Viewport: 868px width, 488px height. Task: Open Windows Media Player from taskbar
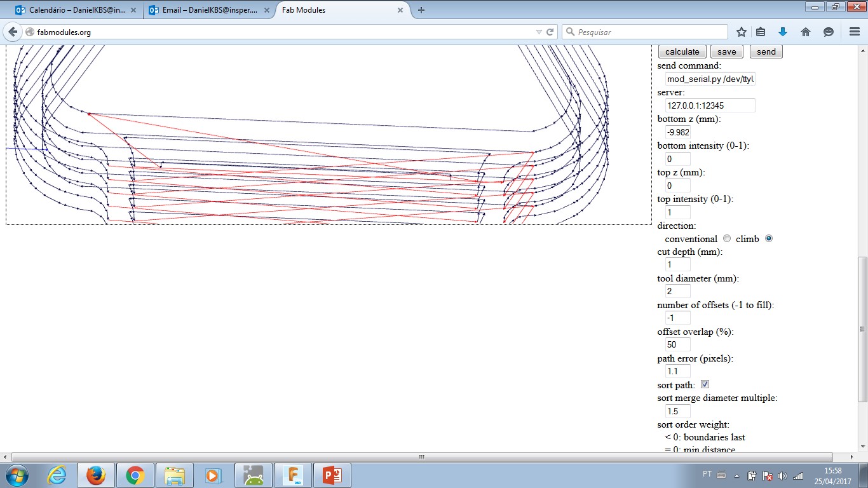(x=214, y=475)
